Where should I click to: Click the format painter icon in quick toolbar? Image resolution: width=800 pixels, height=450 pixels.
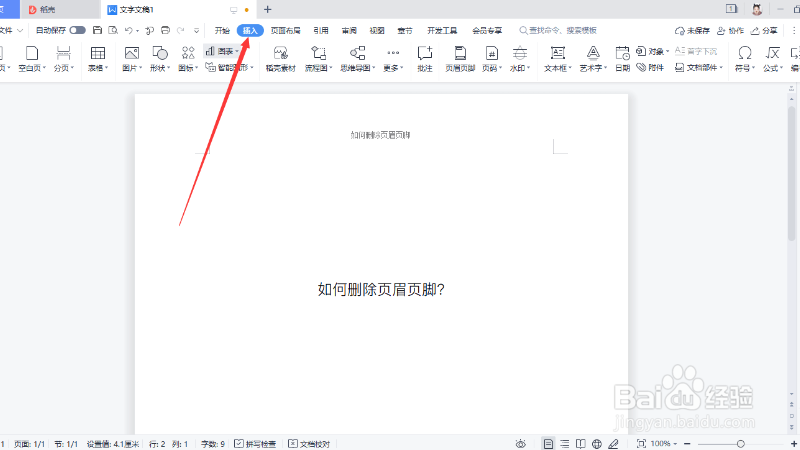(x=149, y=31)
